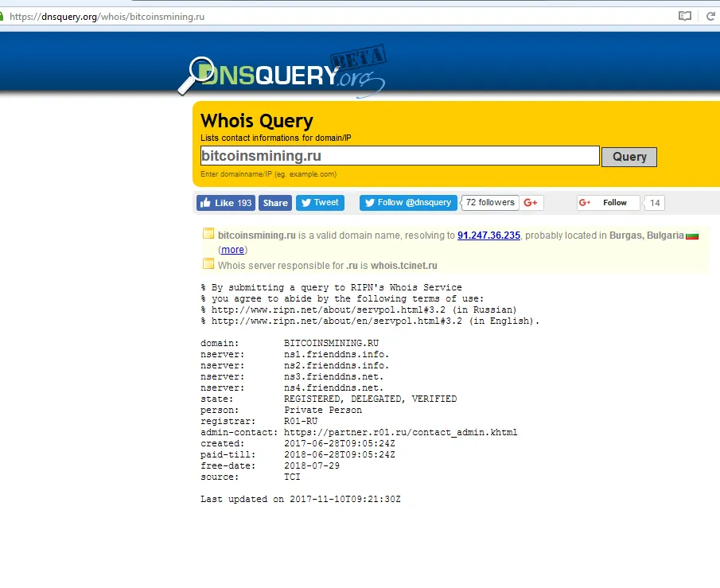The image size is (720, 588).
Task: Click free-date value 2018-07-29
Action: (x=312, y=465)
